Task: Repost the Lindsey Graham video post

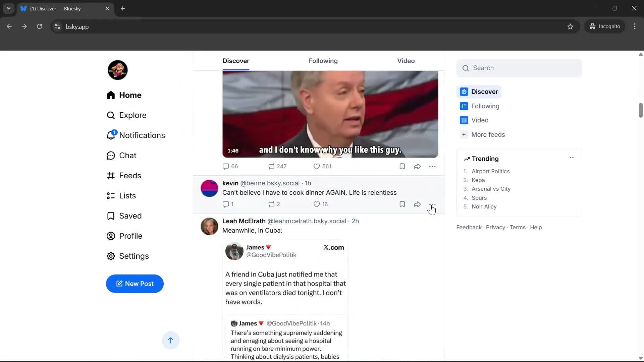Action: (x=272, y=166)
